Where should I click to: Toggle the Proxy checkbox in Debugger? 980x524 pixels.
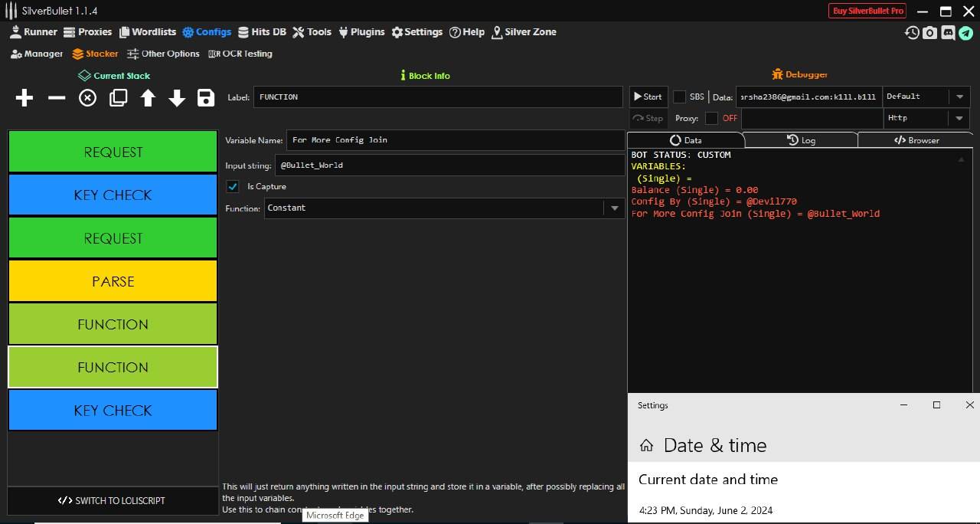(x=711, y=118)
